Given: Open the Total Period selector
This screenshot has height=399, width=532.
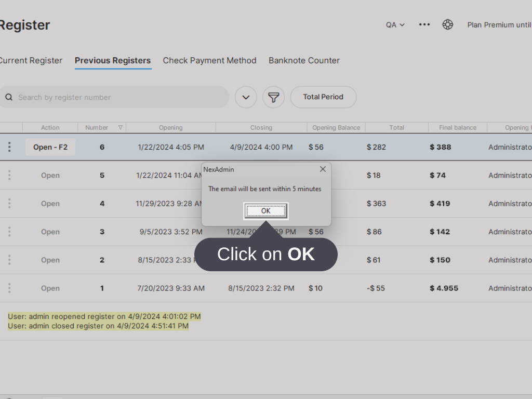Looking at the screenshot, I should point(323,97).
